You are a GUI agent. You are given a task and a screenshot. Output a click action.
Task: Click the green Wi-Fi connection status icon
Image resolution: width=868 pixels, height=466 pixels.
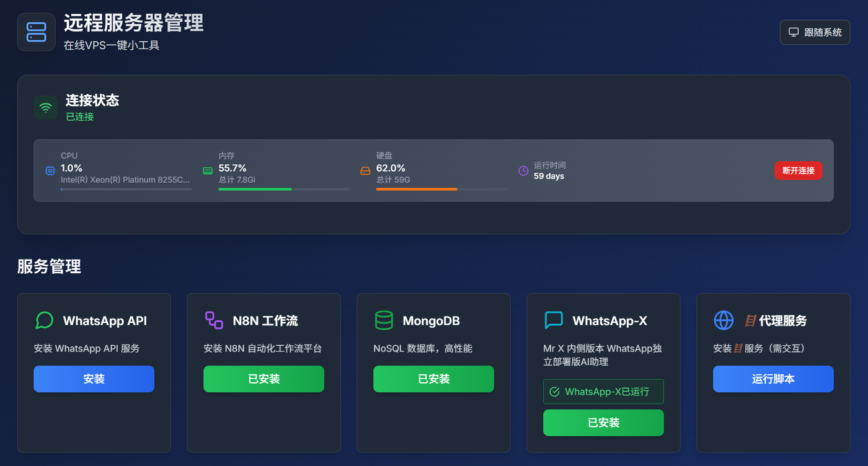tap(45, 108)
